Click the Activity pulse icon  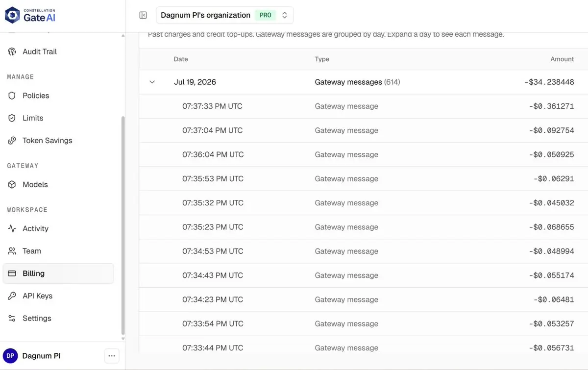click(12, 229)
